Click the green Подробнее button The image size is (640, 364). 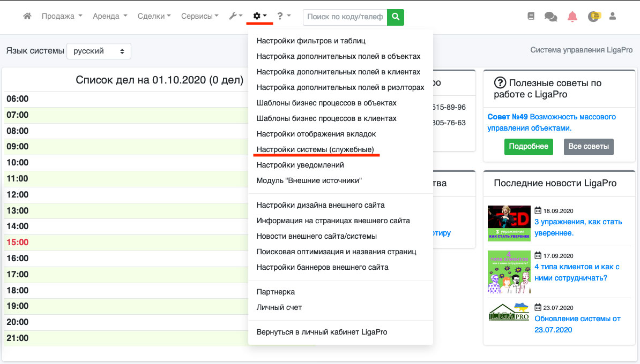point(529,147)
